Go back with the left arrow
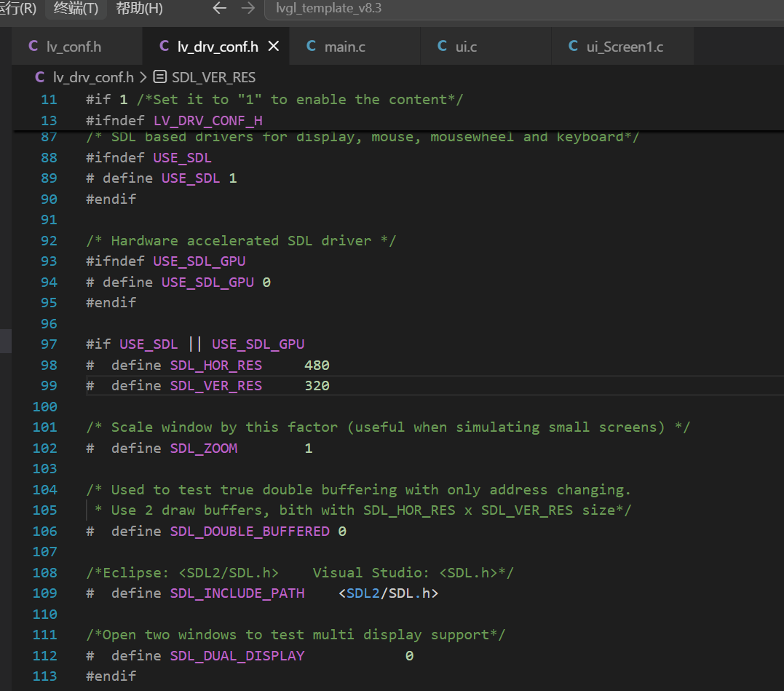This screenshot has width=784, height=691. tap(220, 8)
